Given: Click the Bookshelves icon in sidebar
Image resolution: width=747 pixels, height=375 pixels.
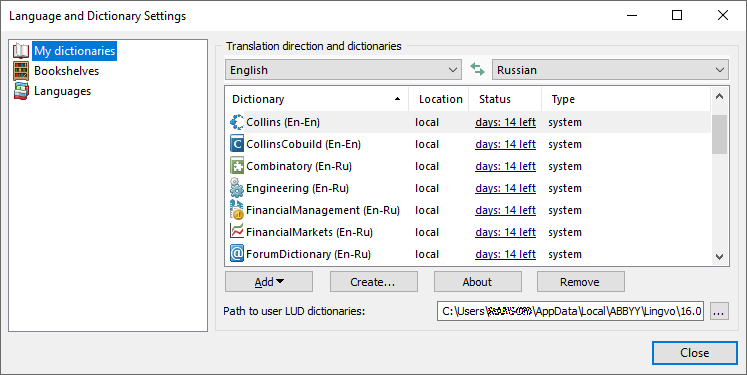Looking at the screenshot, I should coord(21,71).
